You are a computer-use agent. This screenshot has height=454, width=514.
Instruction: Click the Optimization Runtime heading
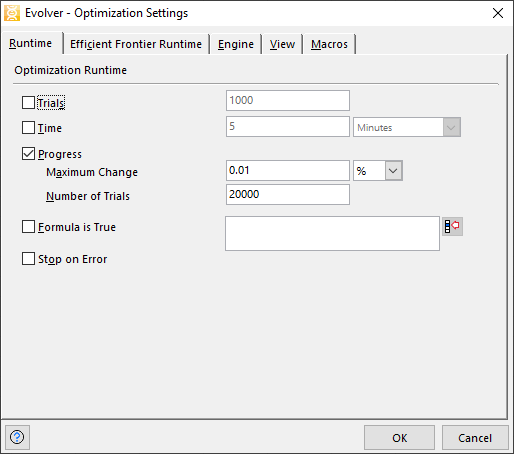71,70
